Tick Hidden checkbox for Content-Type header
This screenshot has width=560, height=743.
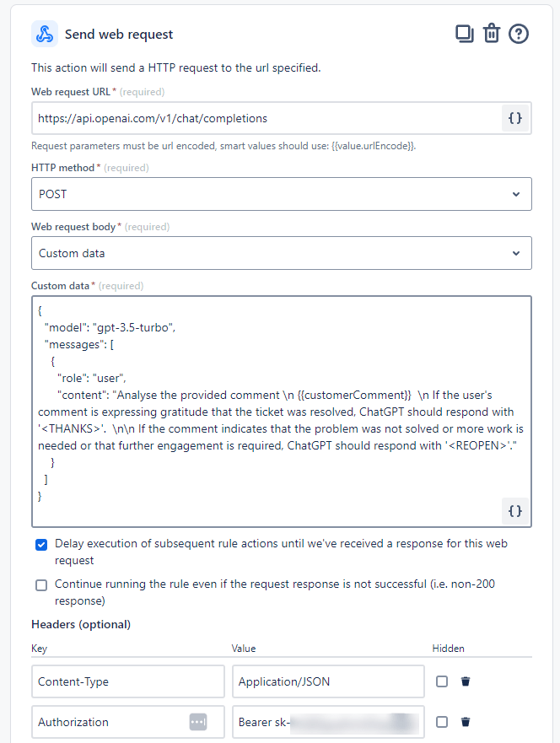(x=442, y=681)
